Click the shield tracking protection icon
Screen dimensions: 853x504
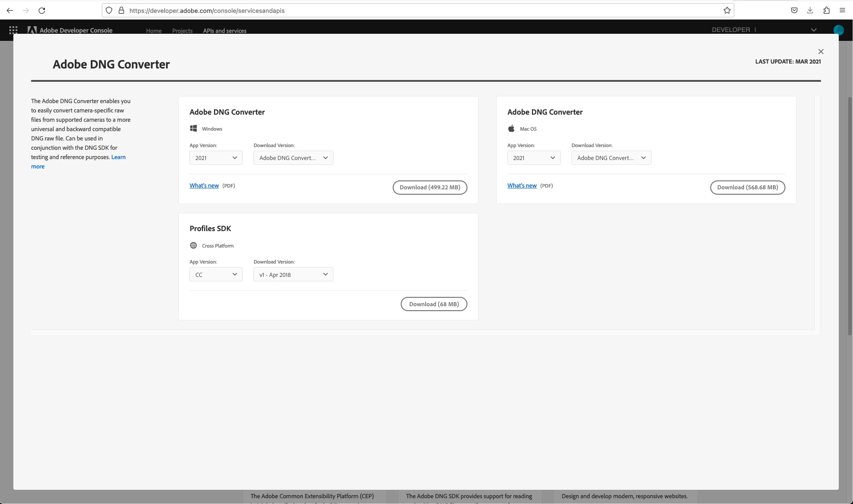(x=109, y=10)
